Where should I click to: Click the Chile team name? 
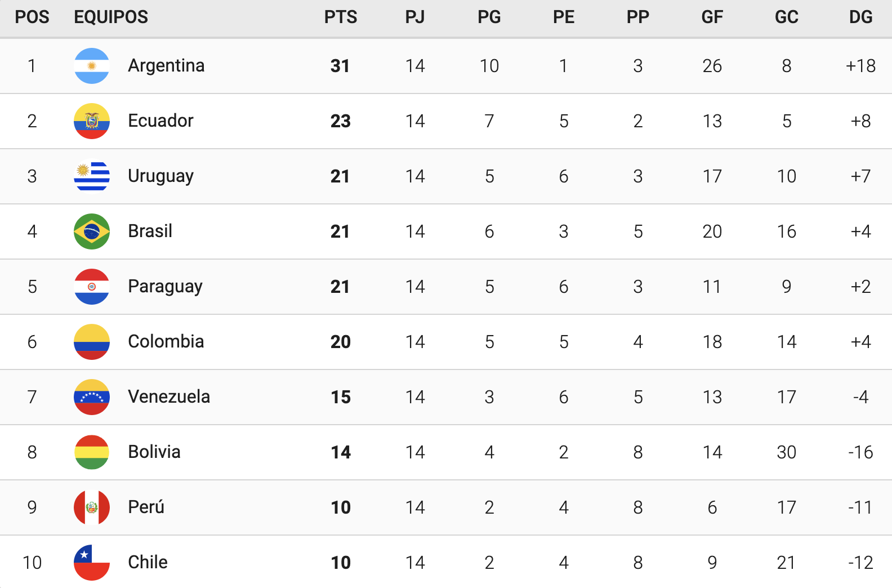[x=148, y=562]
